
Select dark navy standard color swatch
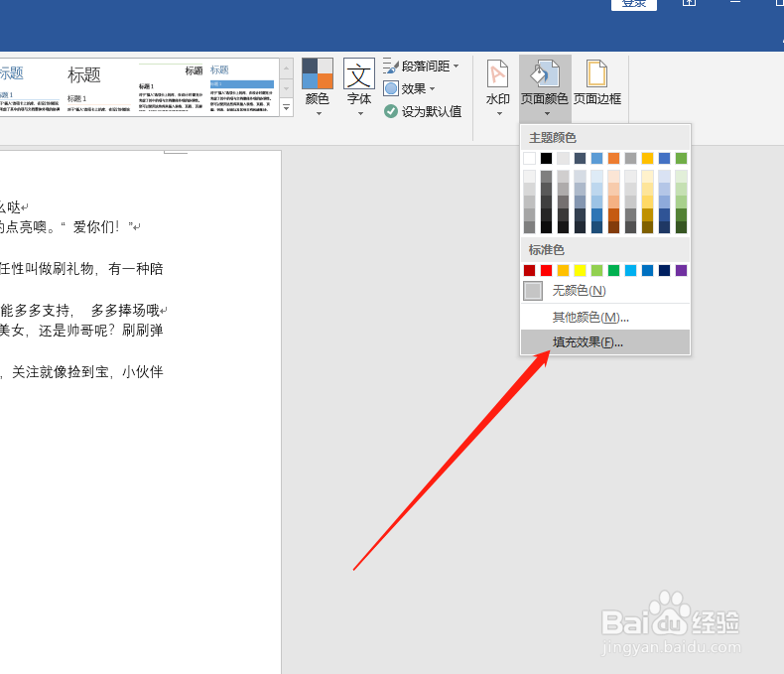[x=664, y=271]
